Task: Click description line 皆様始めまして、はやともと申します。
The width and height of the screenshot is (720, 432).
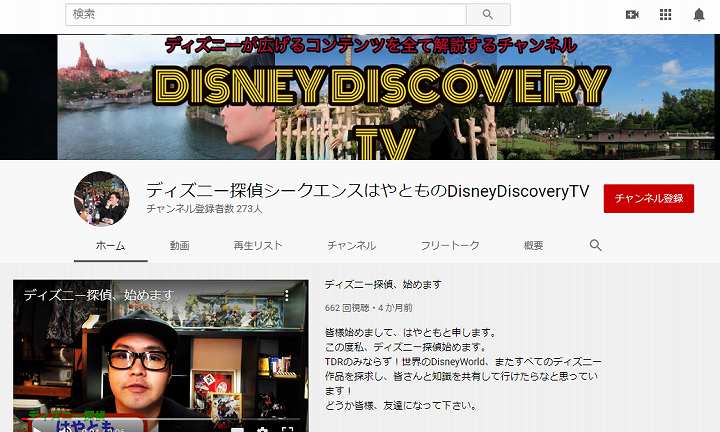Action: (x=411, y=332)
